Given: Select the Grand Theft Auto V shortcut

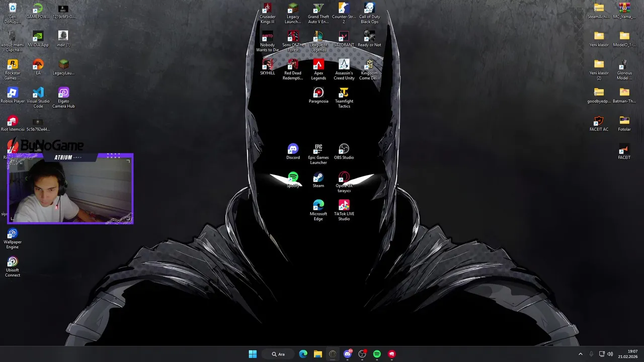Looking at the screenshot, I should tap(318, 13).
